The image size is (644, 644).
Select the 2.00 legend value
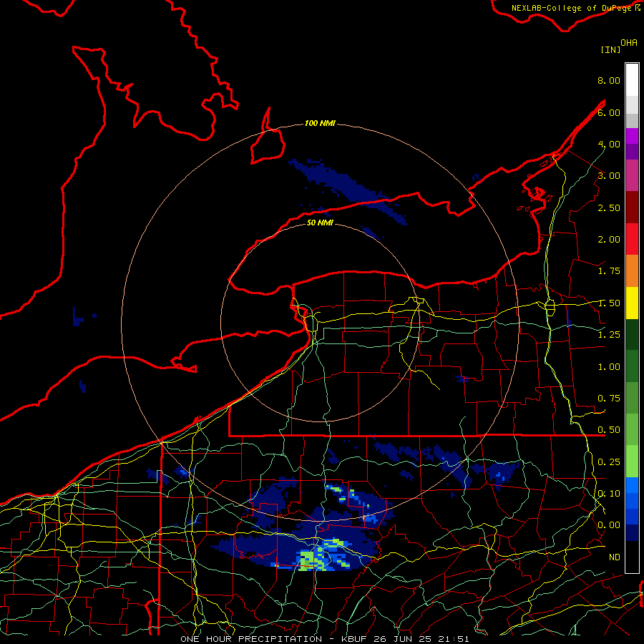tap(608, 240)
